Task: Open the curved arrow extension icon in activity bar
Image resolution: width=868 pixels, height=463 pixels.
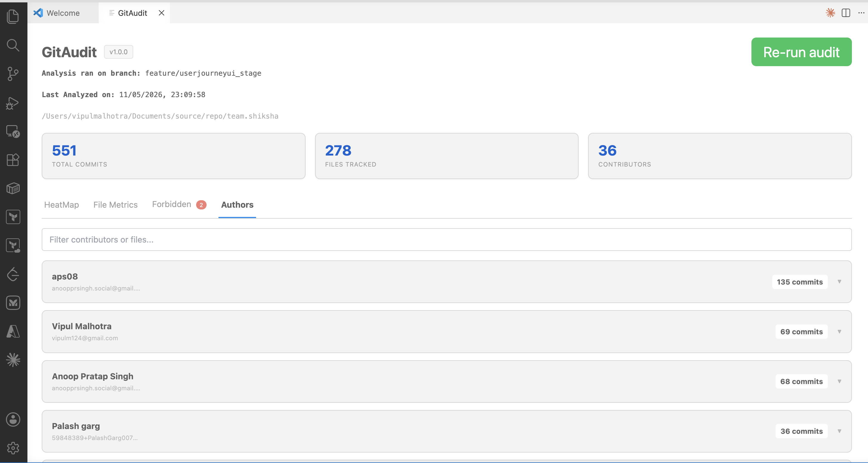Action: coord(13,274)
